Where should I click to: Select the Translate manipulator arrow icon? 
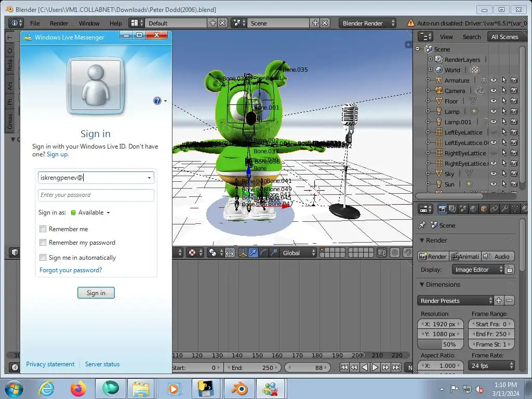253,253
